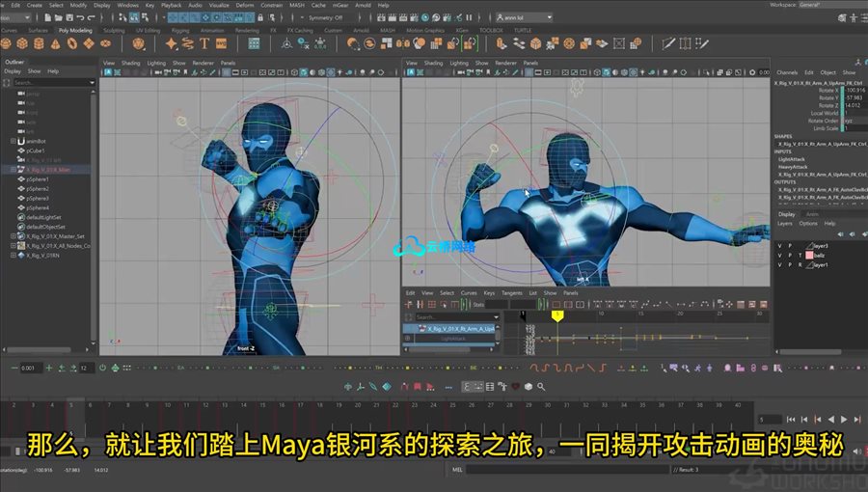Click the SVG shelf icon
This screenshot has height=492, width=868.
(221, 43)
